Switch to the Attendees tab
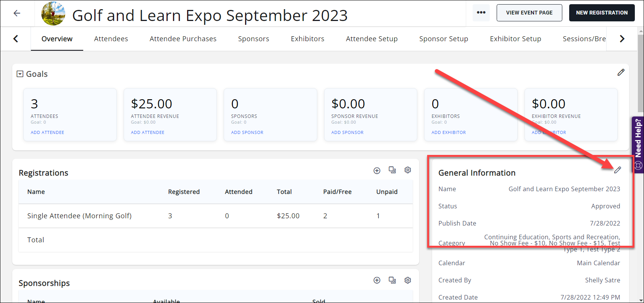The width and height of the screenshot is (644, 303). 111,39
